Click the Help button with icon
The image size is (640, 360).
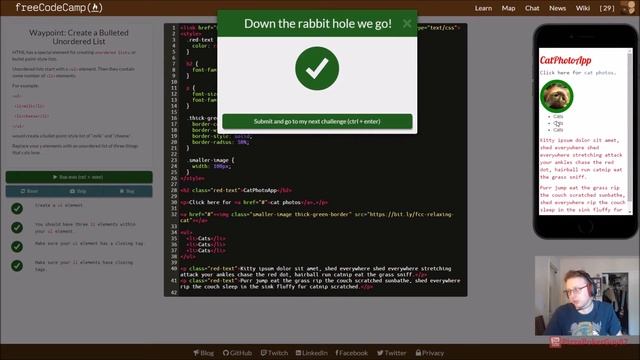[78, 191]
